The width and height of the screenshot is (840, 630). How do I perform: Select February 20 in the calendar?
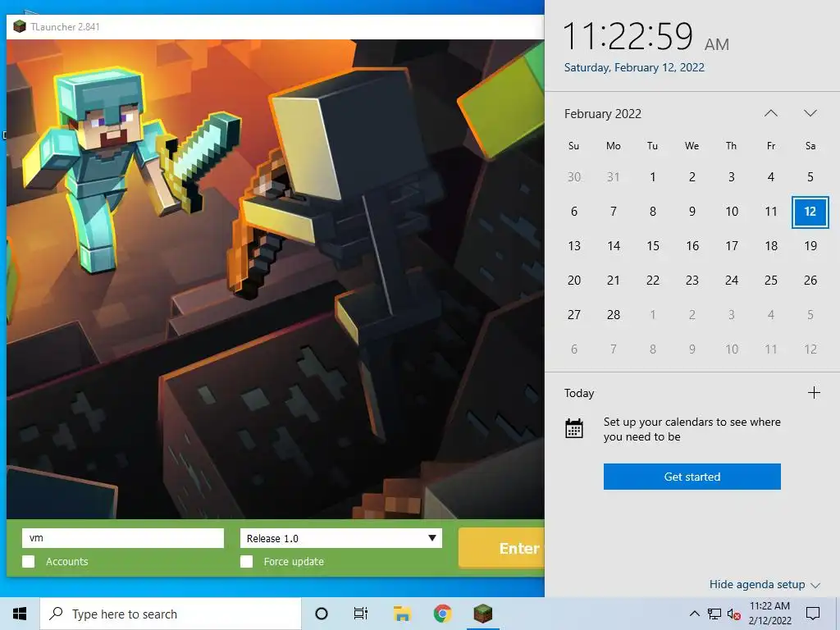(574, 281)
